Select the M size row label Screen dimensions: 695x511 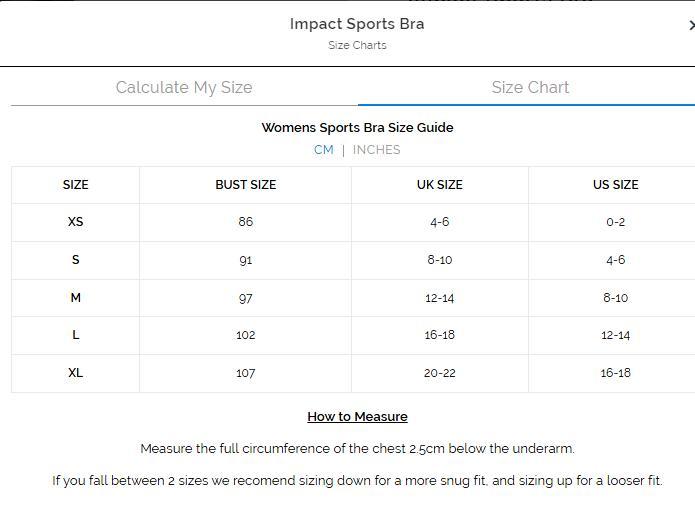[75, 298]
